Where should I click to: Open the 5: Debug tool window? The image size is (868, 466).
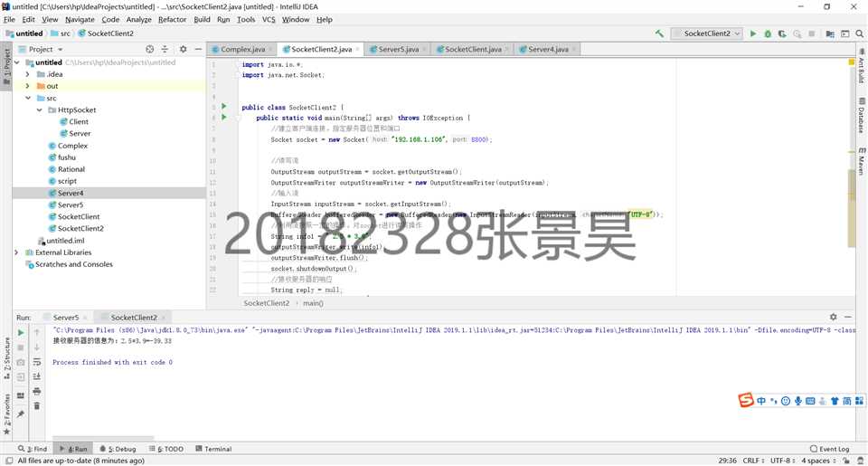pyautogui.click(x=118, y=449)
